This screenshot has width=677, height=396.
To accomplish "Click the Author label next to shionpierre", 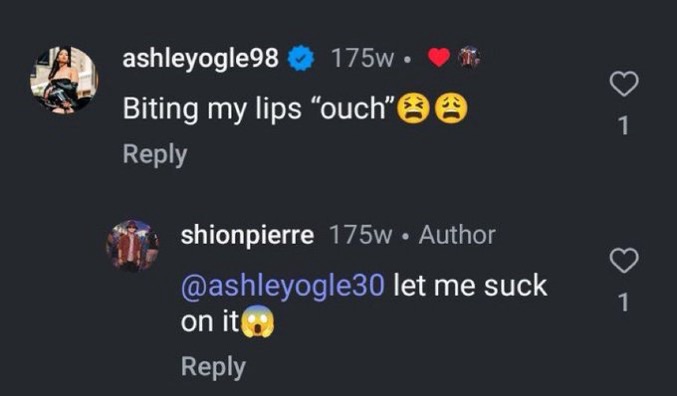I will (x=457, y=235).
